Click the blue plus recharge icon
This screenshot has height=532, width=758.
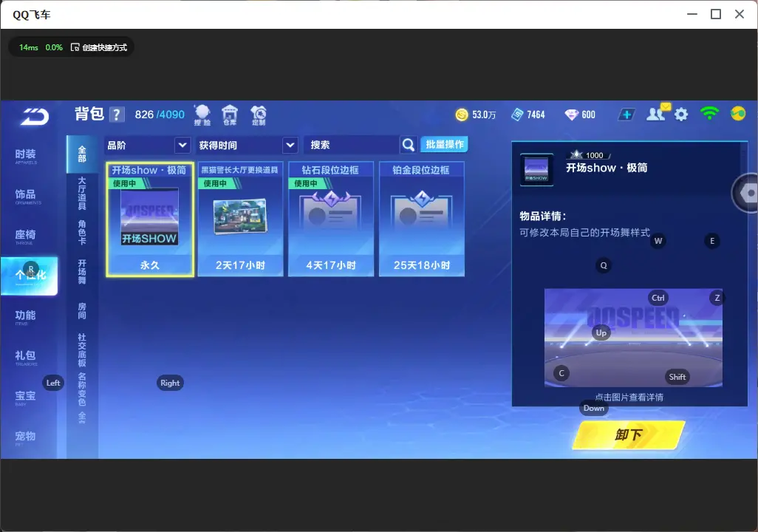(x=626, y=115)
